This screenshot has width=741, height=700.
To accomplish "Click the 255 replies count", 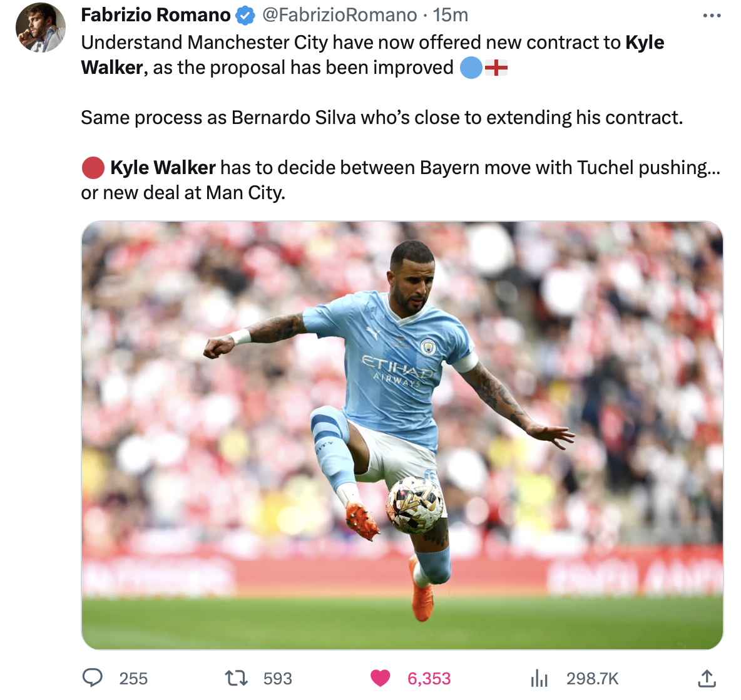I will [133, 679].
